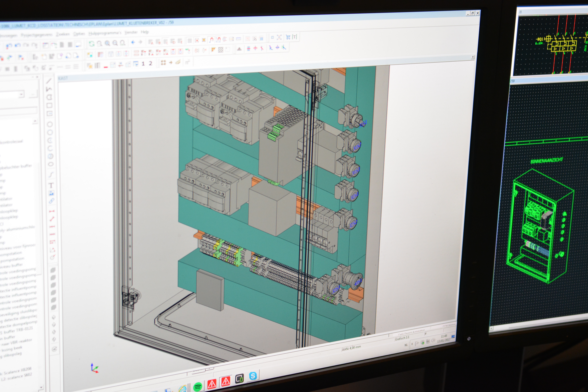Select the aligned dimension tool
This screenshot has width=588, height=392.
click(x=52, y=219)
